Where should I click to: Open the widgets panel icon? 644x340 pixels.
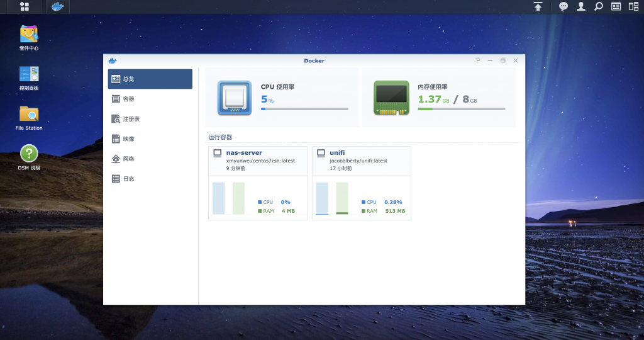[616, 6]
